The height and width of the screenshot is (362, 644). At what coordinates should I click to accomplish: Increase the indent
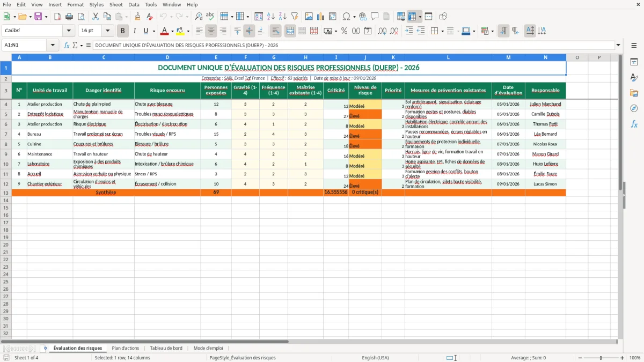409,31
